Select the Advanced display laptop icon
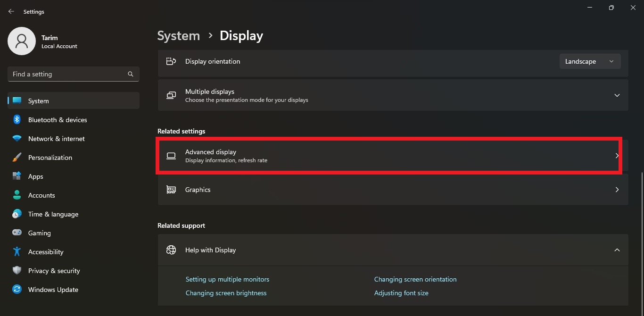This screenshot has height=316, width=644. coord(171,156)
